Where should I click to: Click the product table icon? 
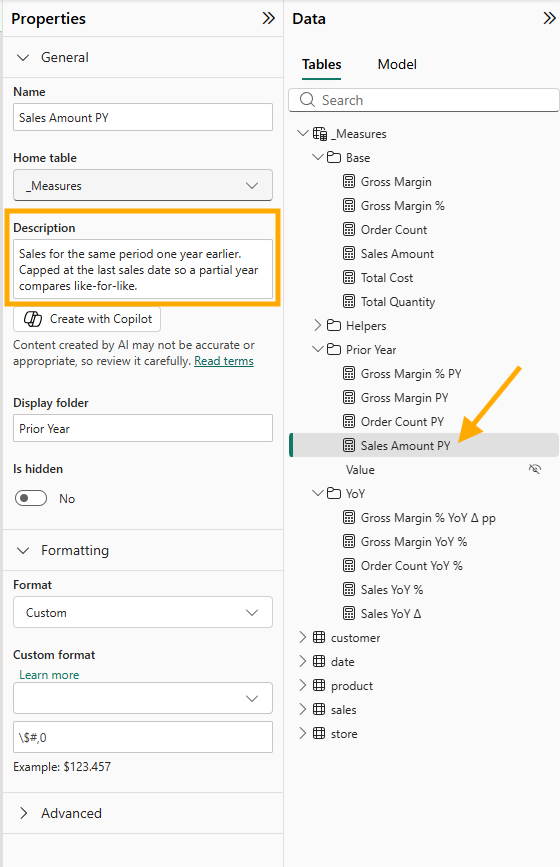click(319, 685)
